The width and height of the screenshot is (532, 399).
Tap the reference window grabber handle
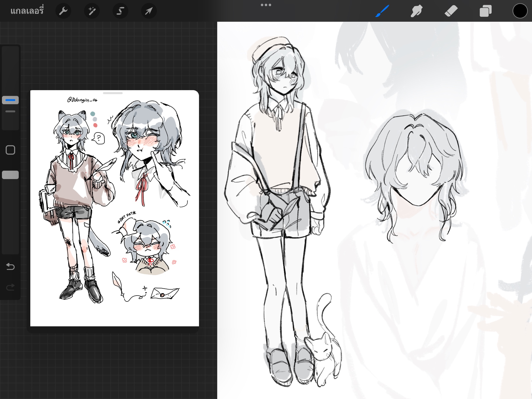113,93
